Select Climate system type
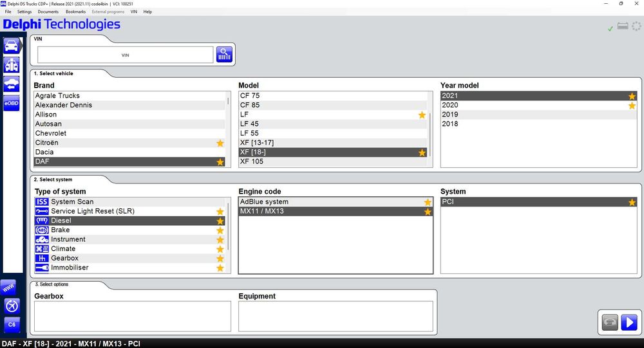The width and height of the screenshot is (644, 348). (130, 249)
